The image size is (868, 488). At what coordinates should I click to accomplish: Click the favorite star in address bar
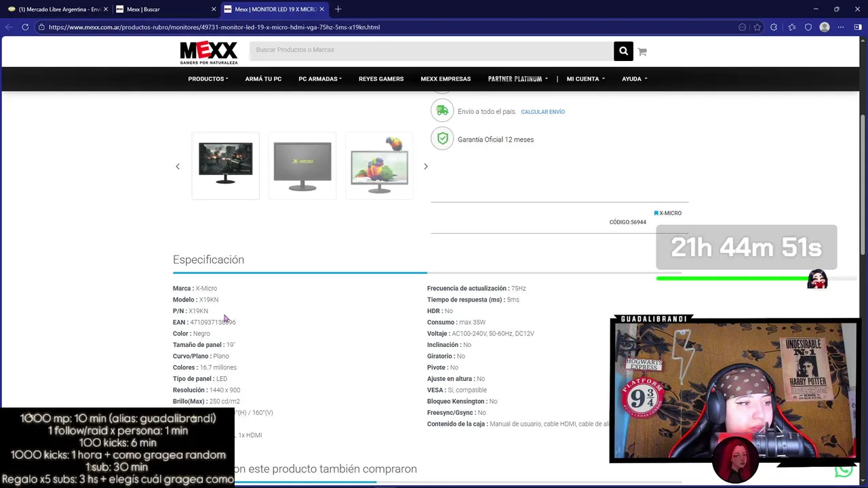(x=757, y=27)
